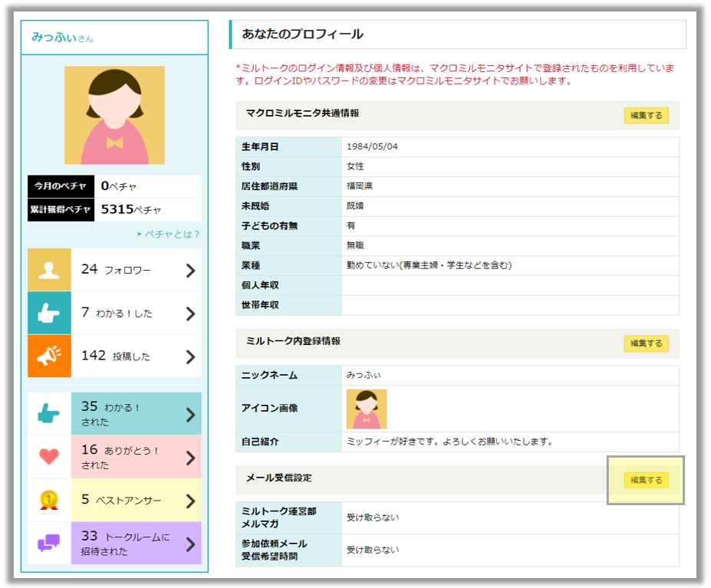Click the yellow follower person icon

49,270
